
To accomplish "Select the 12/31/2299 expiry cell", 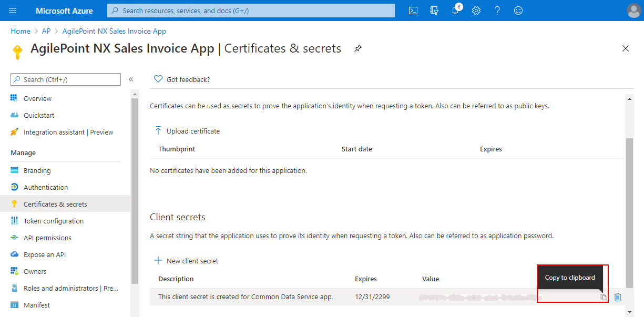I will coord(372,296).
